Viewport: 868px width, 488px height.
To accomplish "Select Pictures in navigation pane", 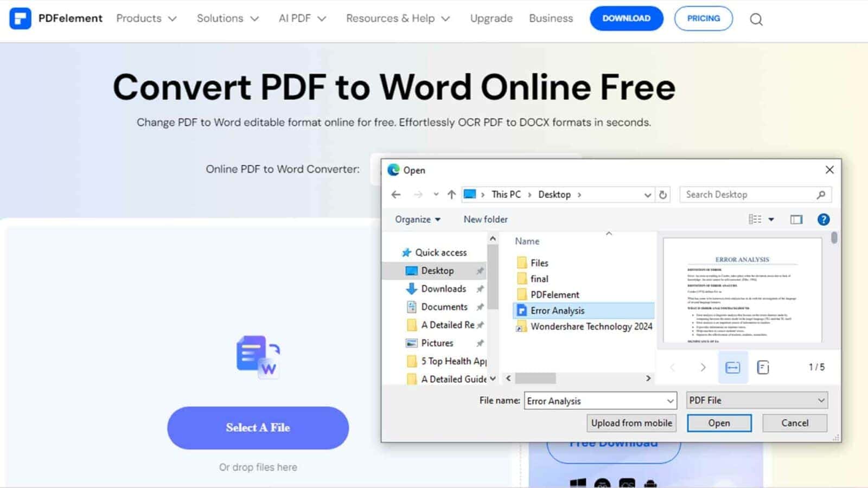I will click(437, 343).
